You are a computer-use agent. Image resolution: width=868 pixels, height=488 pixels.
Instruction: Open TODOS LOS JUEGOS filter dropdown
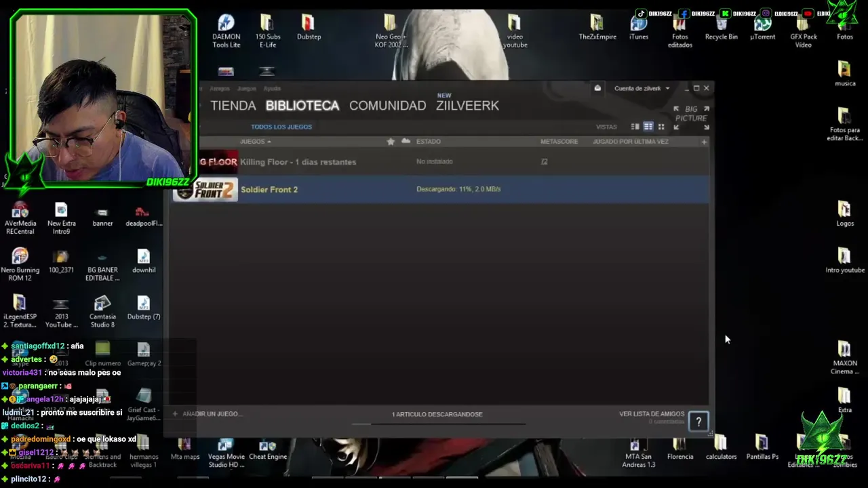281,127
